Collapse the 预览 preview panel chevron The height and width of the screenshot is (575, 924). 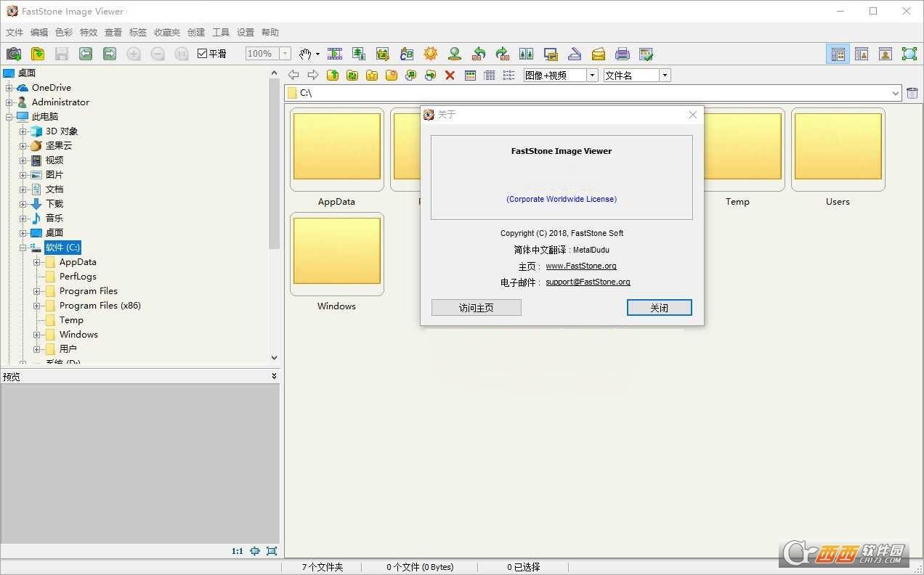point(274,376)
